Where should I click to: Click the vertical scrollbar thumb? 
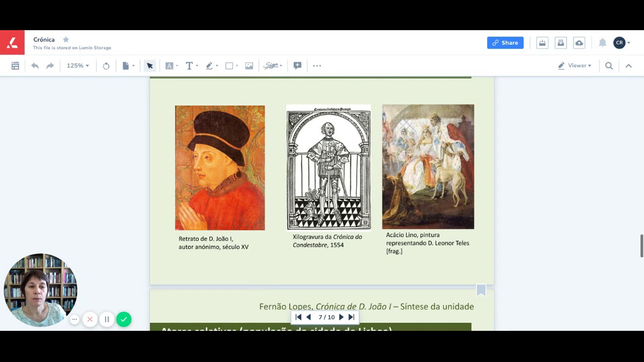coord(641,246)
